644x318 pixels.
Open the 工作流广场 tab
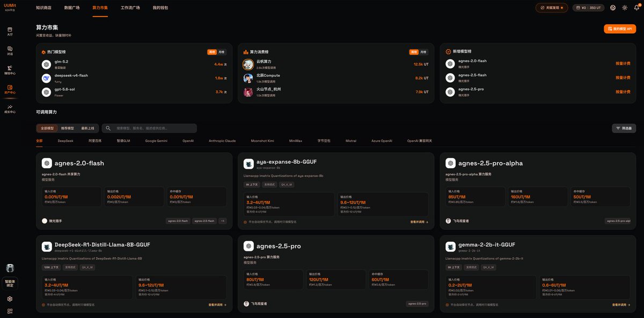(130, 8)
